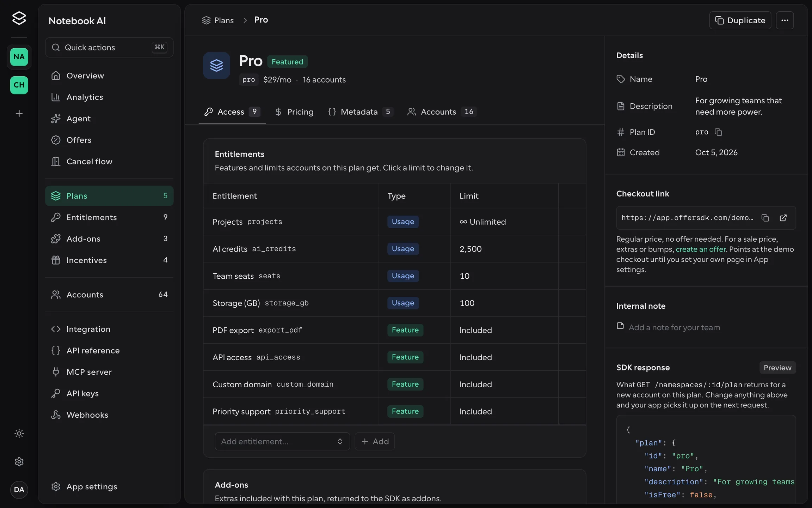Copy the Plan ID pro

[x=718, y=132]
